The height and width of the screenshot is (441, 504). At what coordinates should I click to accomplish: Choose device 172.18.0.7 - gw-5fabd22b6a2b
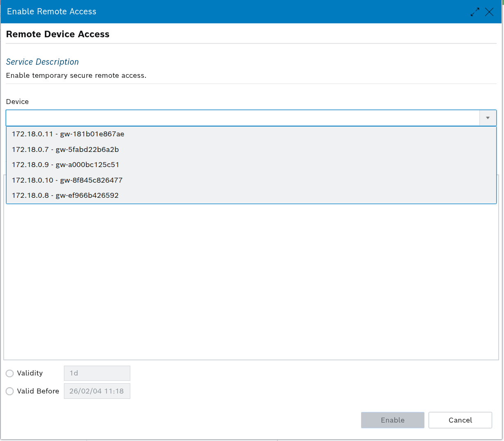point(251,149)
